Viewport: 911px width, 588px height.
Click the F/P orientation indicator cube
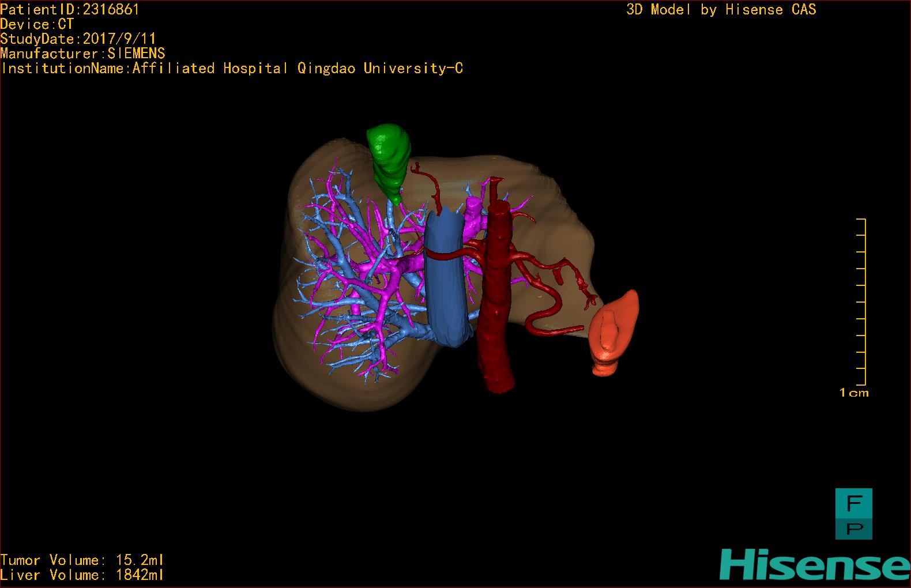[853, 514]
